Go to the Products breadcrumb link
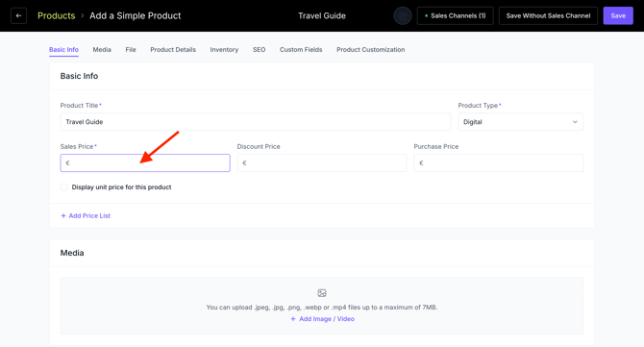 [x=57, y=15]
